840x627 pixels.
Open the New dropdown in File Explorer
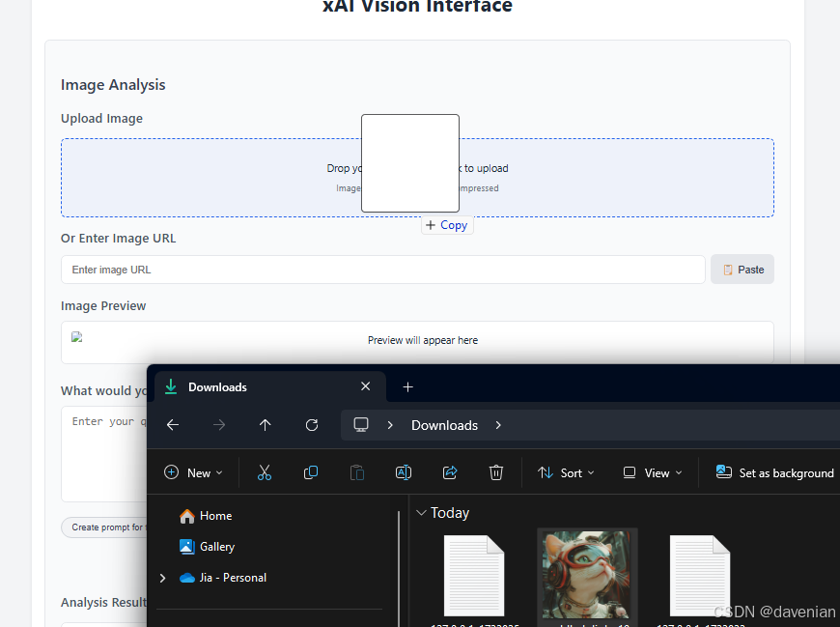pyautogui.click(x=193, y=472)
